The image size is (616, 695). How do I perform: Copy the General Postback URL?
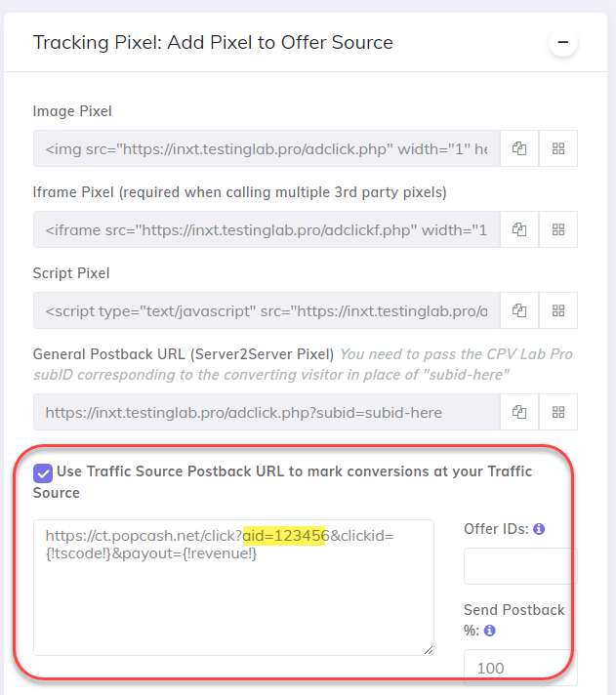(519, 412)
